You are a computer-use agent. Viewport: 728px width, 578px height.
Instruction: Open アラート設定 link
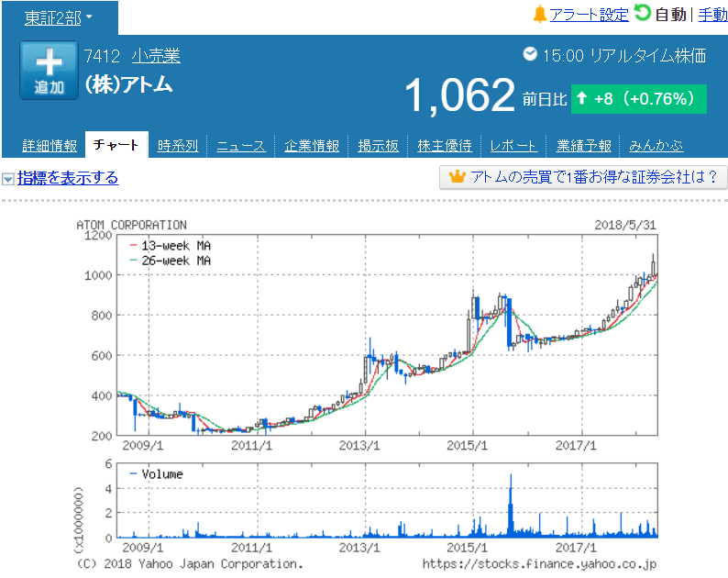(589, 15)
